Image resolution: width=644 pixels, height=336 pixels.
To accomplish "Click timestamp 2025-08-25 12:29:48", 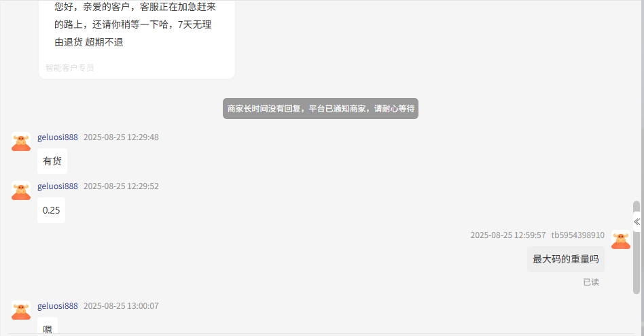I will pyautogui.click(x=121, y=137).
